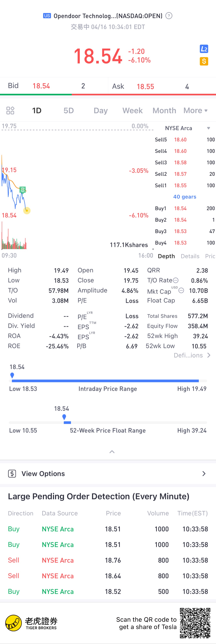
Task: Tap the QR code image
Action: tap(195, 623)
